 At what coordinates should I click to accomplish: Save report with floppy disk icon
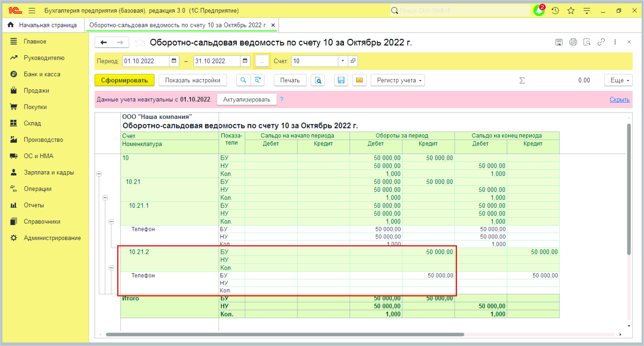pos(341,80)
